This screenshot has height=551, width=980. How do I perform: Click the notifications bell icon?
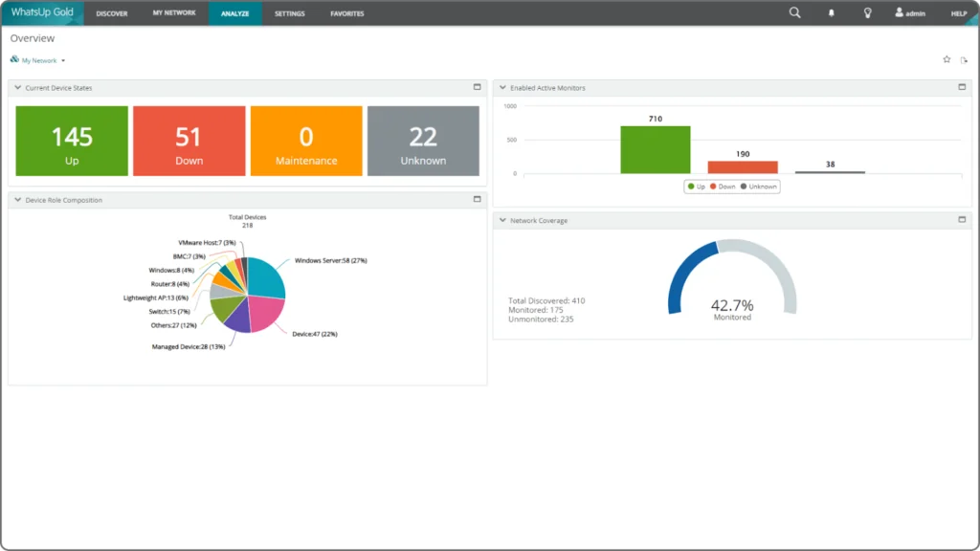pos(831,13)
